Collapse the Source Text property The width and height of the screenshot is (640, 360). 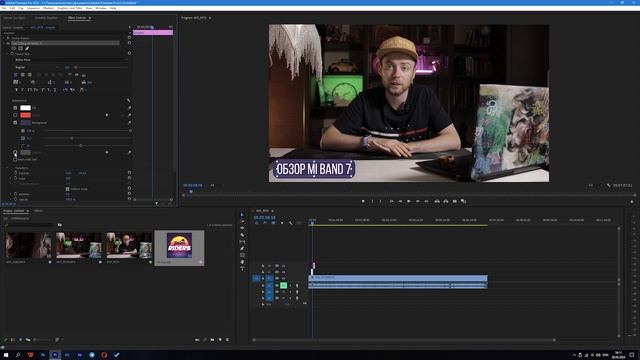(8, 53)
